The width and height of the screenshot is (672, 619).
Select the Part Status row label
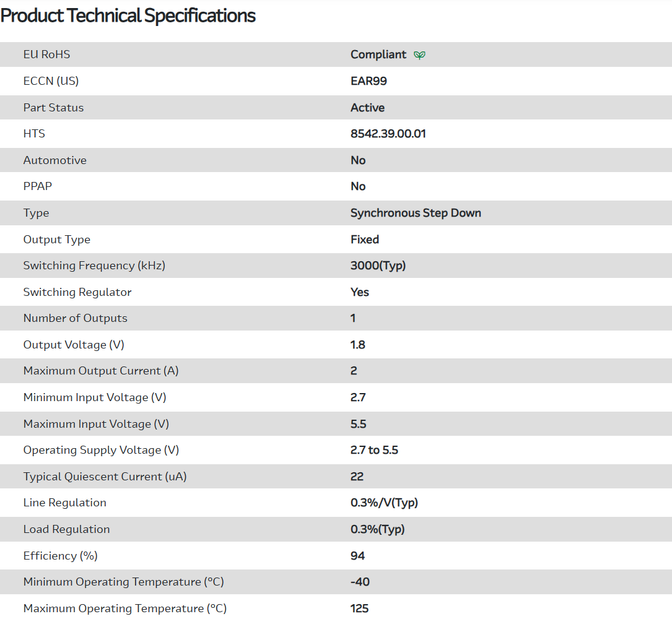[x=53, y=108]
